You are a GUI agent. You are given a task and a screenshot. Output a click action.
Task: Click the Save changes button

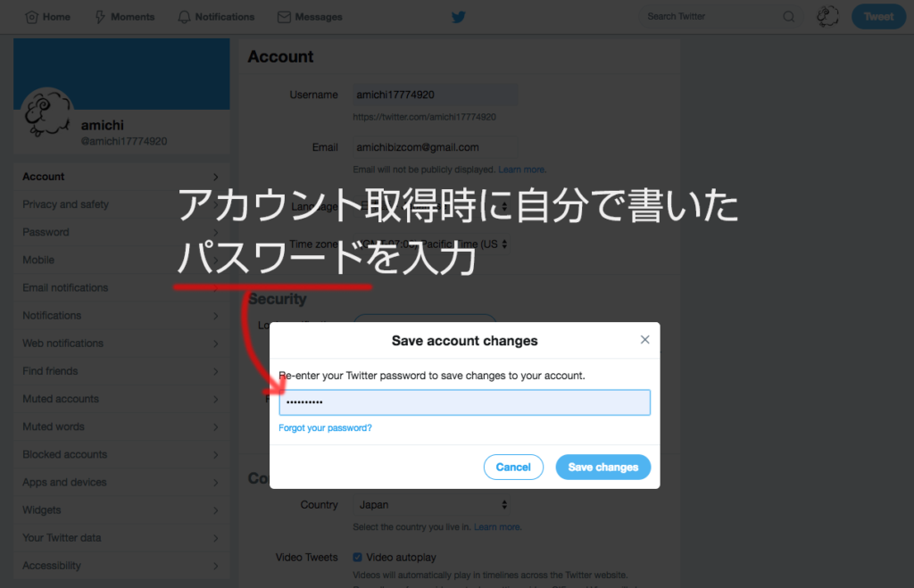point(602,468)
